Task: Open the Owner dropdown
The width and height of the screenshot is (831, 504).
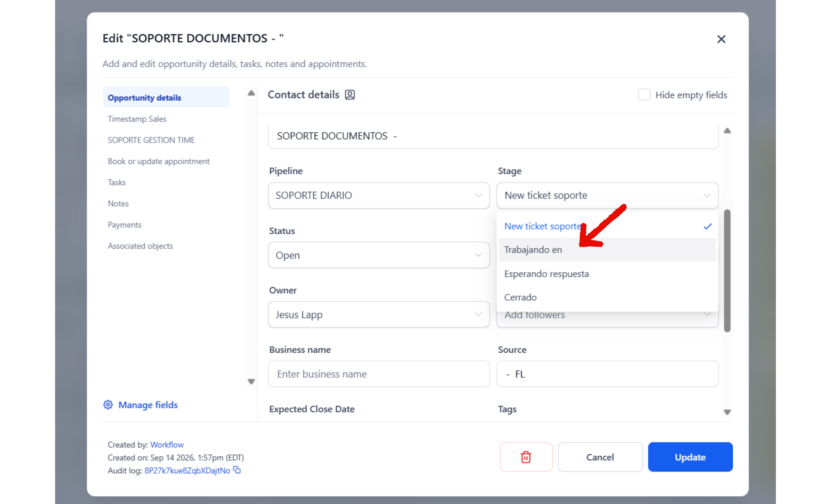Action: pyautogui.click(x=379, y=314)
